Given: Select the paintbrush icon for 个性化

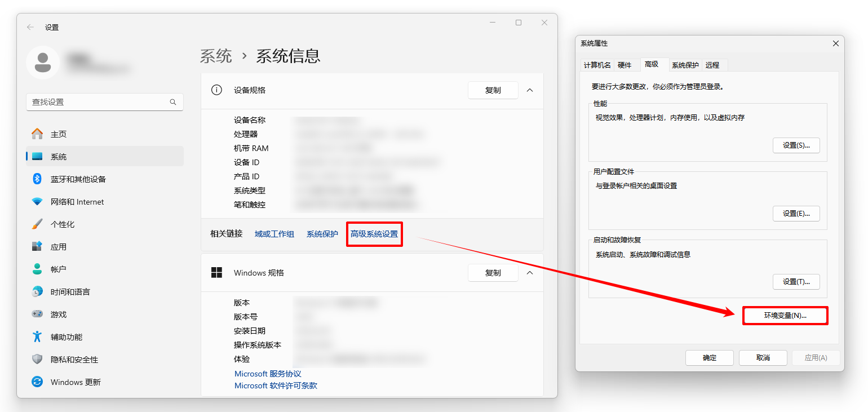Looking at the screenshot, I should pos(37,224).
